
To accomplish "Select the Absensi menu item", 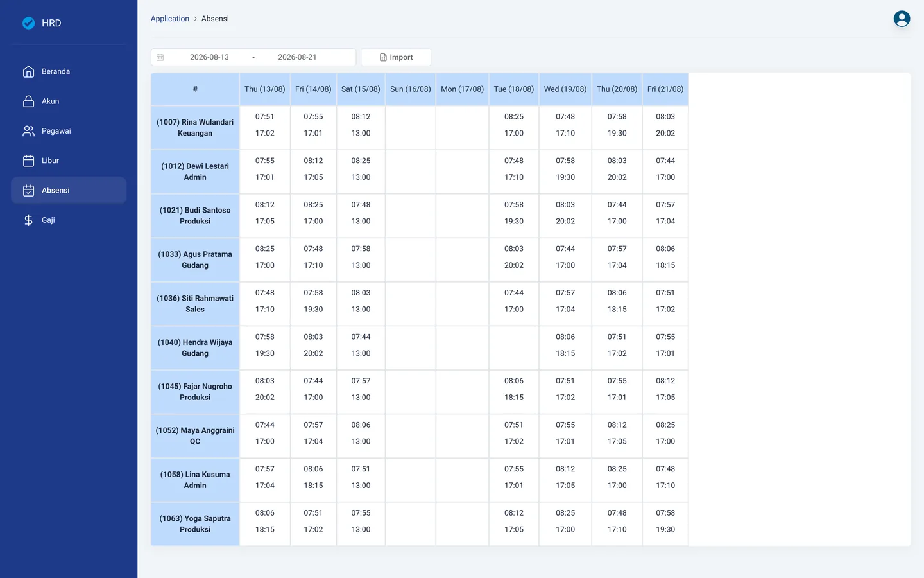I will pyautogui.click(x=69, y=190).
